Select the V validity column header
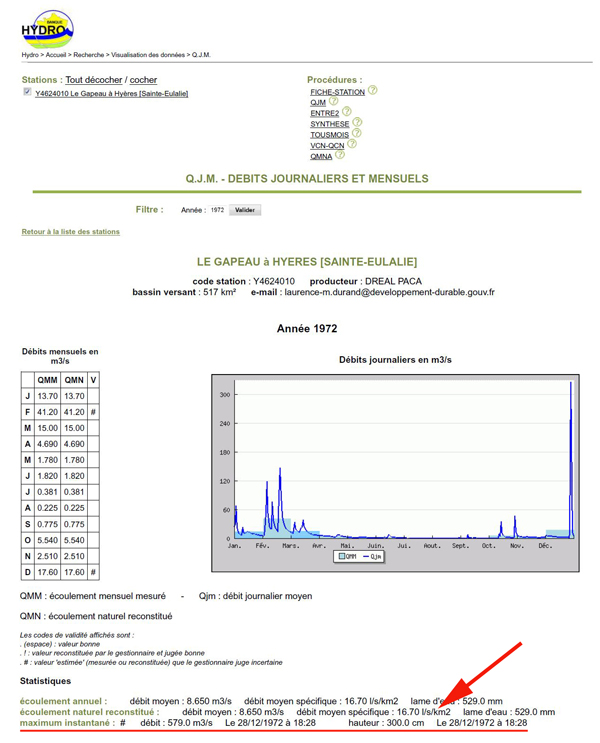The image size is (600, 743). pyautogui.click(x=93, y=380)
